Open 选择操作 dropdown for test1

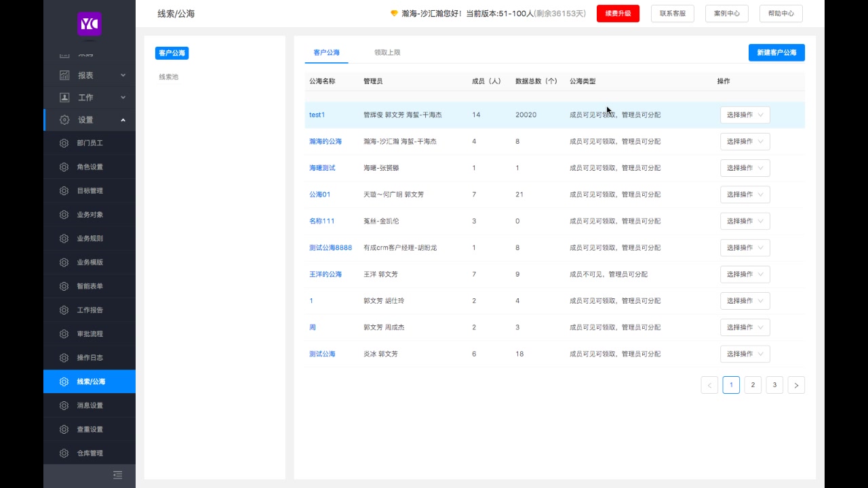pyautogui.click(x=745, y=115)
